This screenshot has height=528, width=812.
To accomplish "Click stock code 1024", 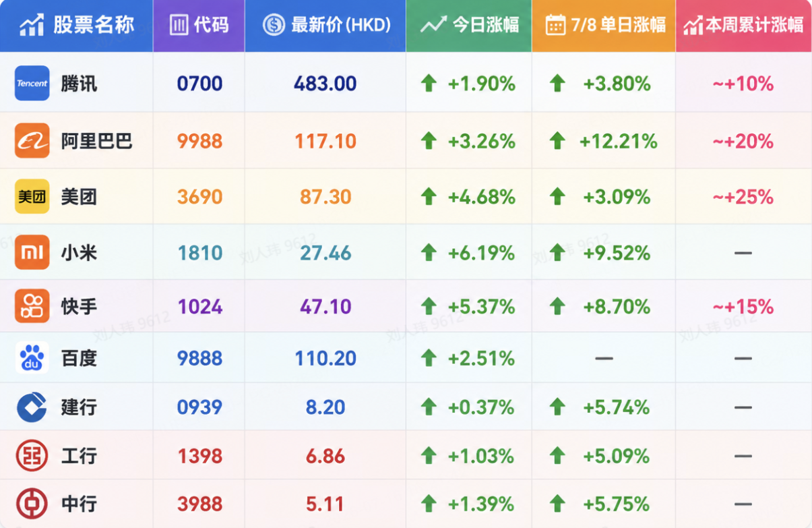I will tap(199, 307).
